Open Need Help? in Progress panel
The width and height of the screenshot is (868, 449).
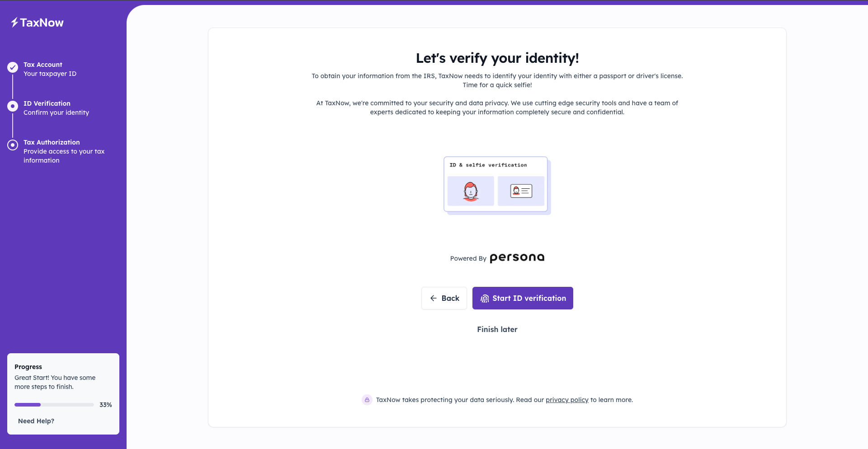[x=36, y=421]
